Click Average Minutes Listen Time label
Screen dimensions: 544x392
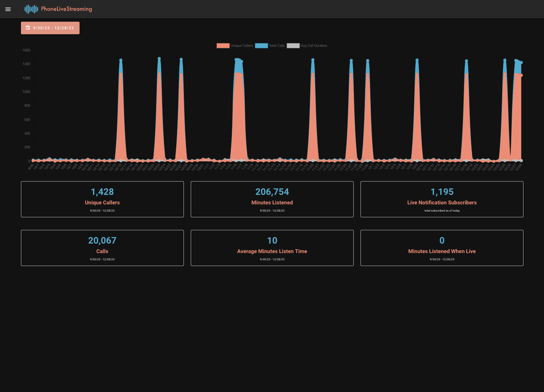(x=272, y=251)
